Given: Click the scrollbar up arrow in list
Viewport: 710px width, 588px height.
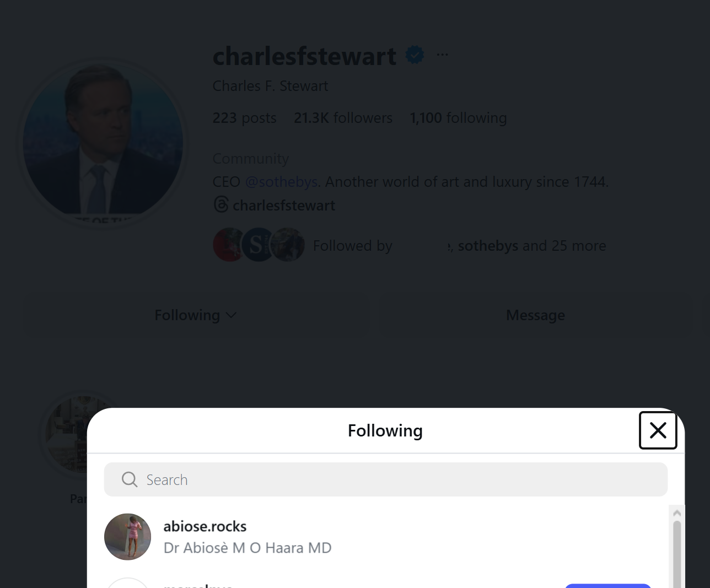Looking at the screenshot, I should click(x=677, y=513).
